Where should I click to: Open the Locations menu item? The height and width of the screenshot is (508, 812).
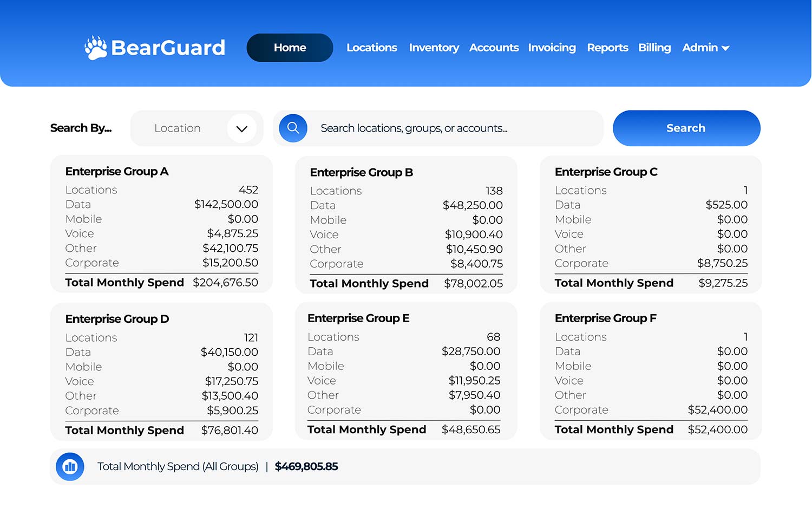(372, 48)
